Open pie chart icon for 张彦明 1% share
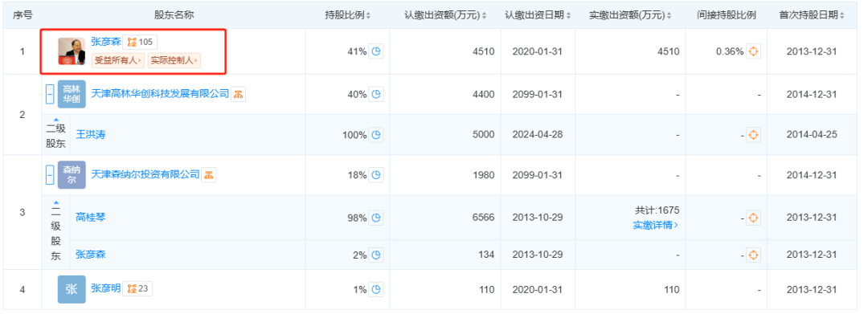Image resolution: width=868 pixels, height=314 pixels. click(376, 289)
